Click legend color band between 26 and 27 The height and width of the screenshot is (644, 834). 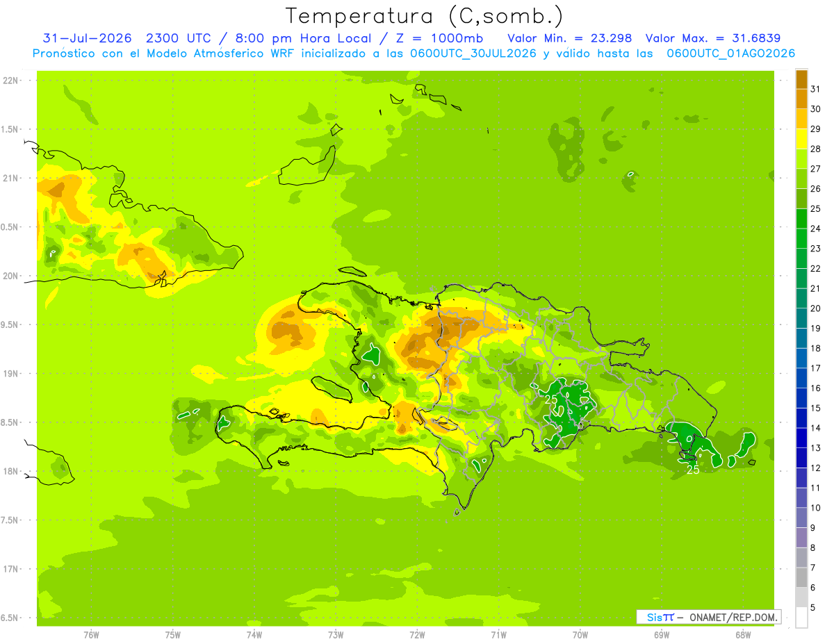(801, 179)
